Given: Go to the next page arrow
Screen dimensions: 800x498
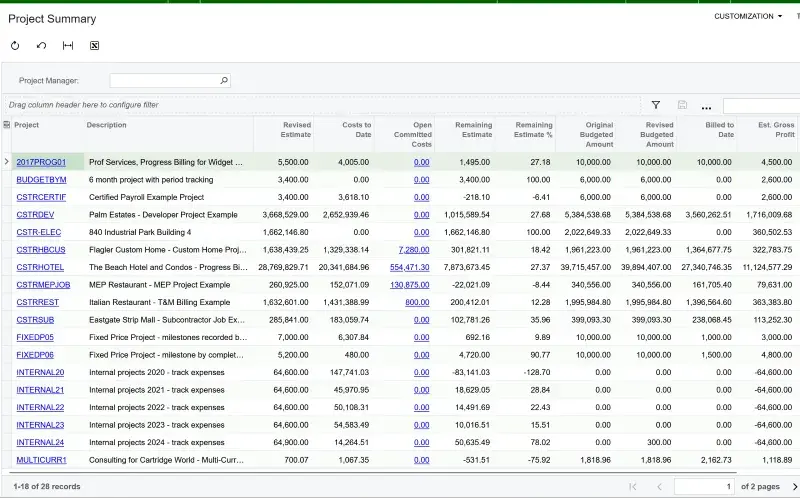Looking at the screenshot, I should 794,486.
